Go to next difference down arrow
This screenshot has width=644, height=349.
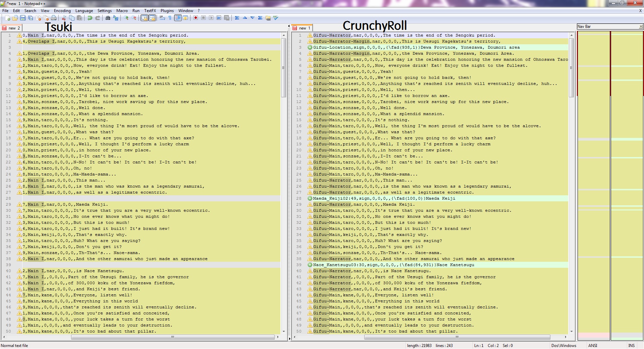252,18
